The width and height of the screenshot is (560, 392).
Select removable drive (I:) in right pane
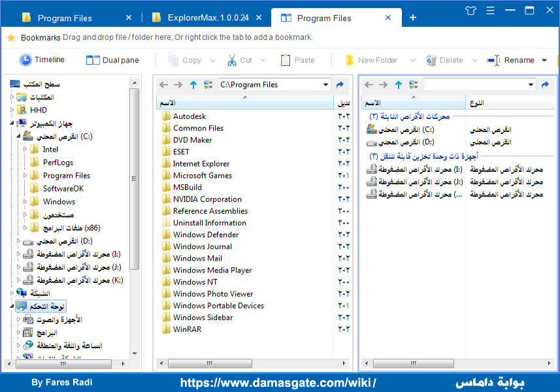click(414, 169)
